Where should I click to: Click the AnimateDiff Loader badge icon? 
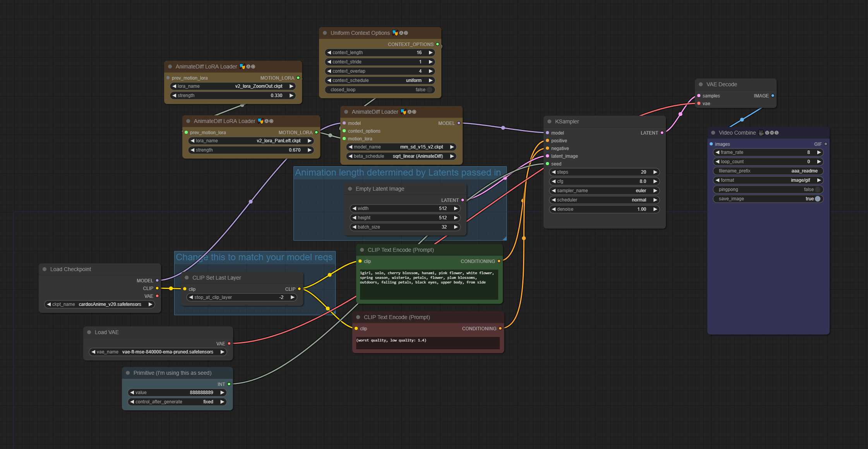(x=403, y=112)
